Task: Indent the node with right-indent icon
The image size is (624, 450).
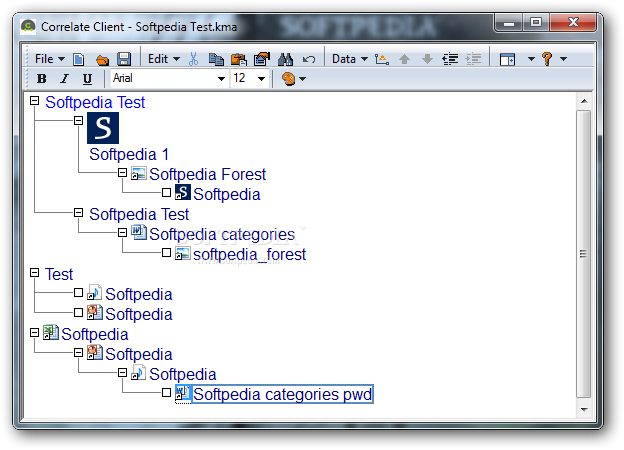Action: pyautogui.click(x=473, y=59)
